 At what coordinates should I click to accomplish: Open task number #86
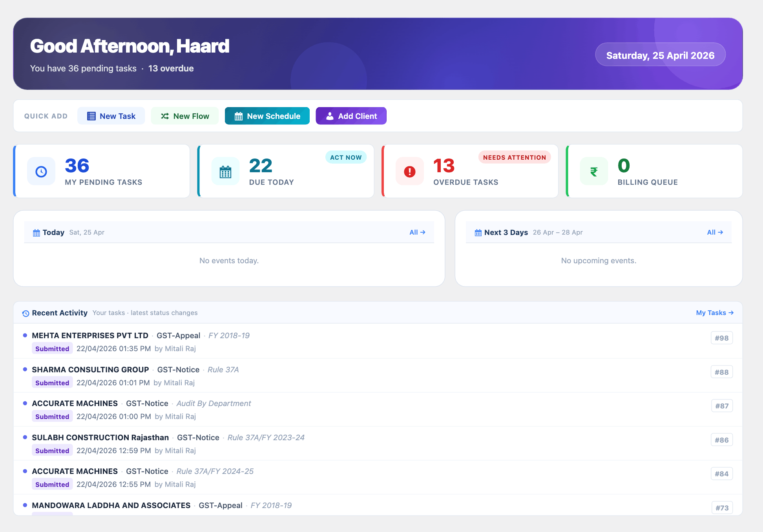point(721,440)
